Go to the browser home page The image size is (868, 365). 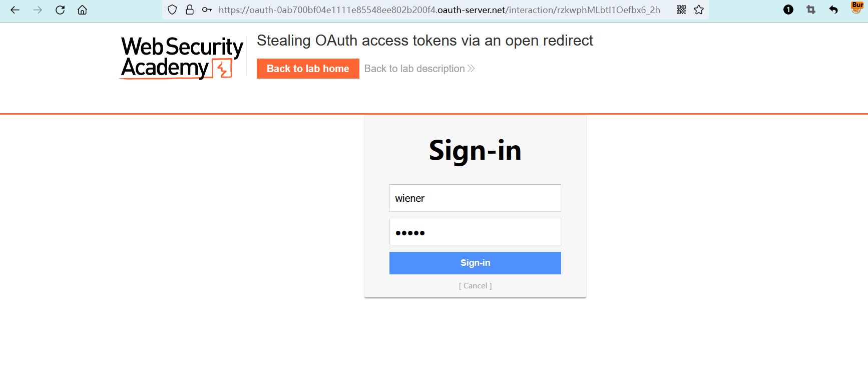tap(82, 10)
